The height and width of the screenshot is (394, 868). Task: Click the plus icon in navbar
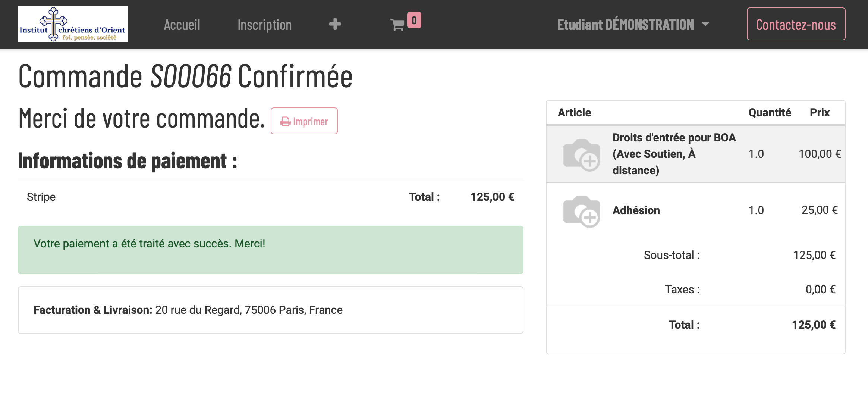coord(335,24)
